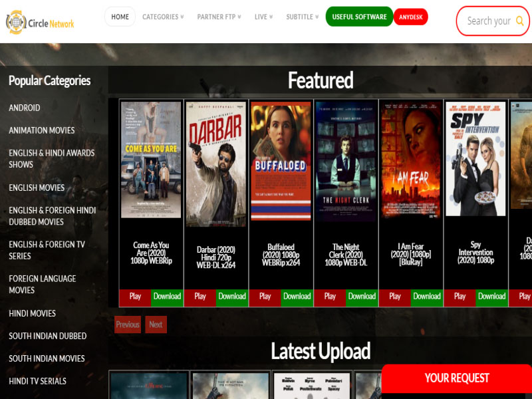Open the Darbar movie poster
This screenshot has height=399, width=532.
pos(215,160)
